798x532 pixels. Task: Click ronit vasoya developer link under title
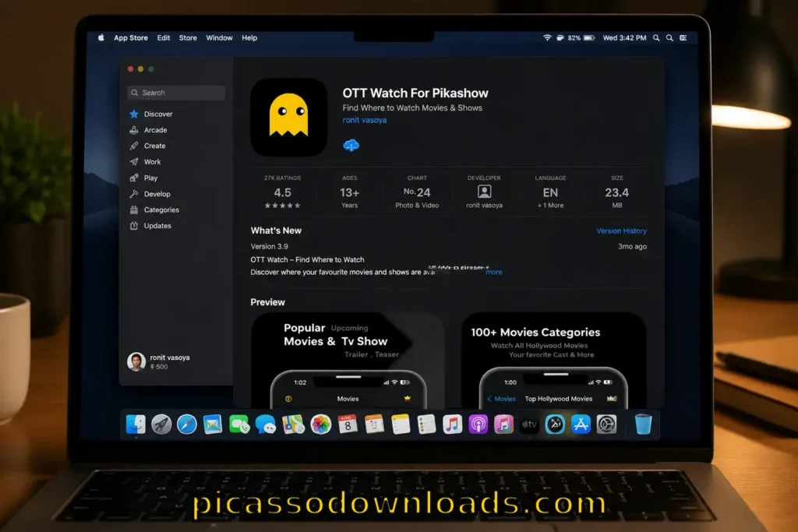click(x=365, y=120)
